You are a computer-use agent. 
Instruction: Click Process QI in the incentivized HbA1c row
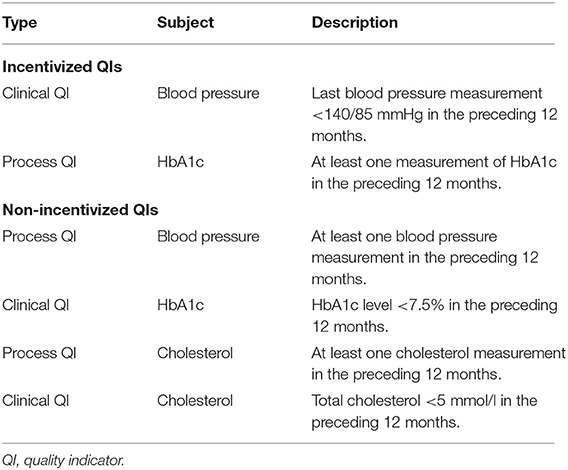(x=39, y=162)
